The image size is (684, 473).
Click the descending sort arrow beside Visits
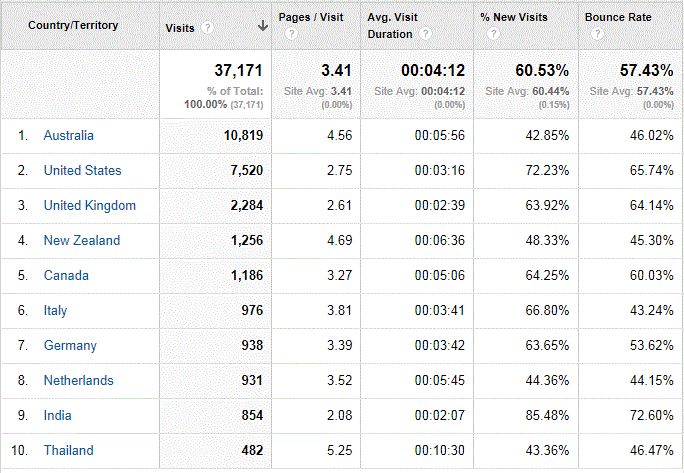pos(262,27)
